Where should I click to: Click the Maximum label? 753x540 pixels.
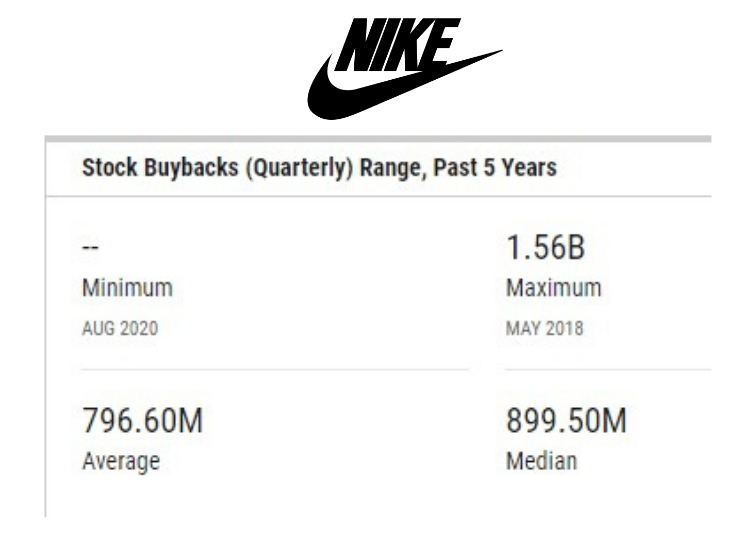[554, 288]
